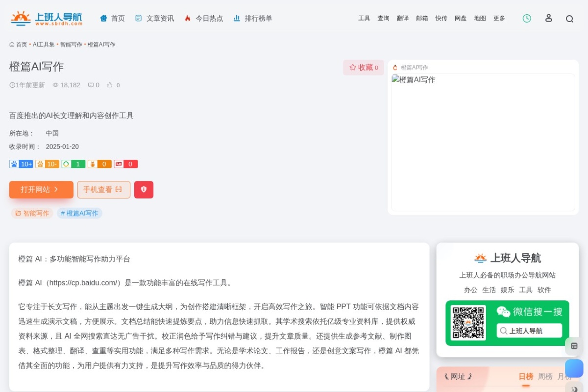Open 智能写作 breadcrumb link
The height and width of the screenshot is (392, 588).
[x=71, y=45]
